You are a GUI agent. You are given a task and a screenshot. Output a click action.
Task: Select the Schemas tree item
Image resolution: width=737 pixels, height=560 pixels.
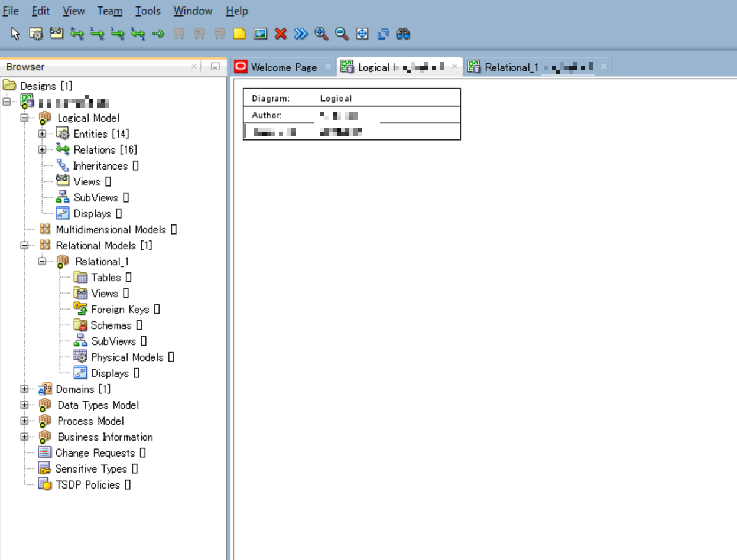click(x=108, y=325)
